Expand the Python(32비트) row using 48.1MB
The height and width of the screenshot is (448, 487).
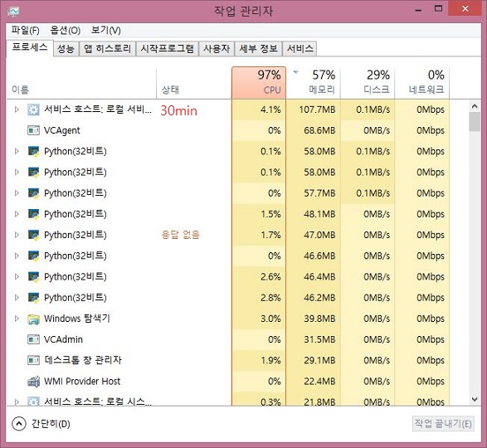[x=17, y=214]
